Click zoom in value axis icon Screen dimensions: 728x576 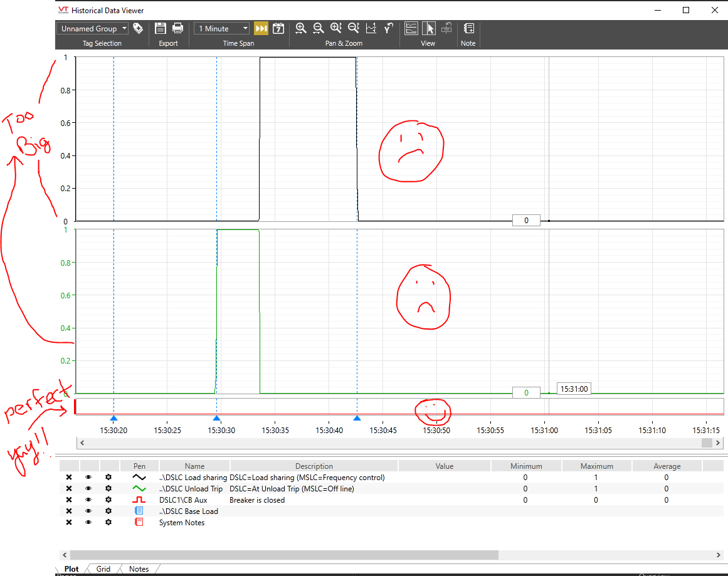335,28
